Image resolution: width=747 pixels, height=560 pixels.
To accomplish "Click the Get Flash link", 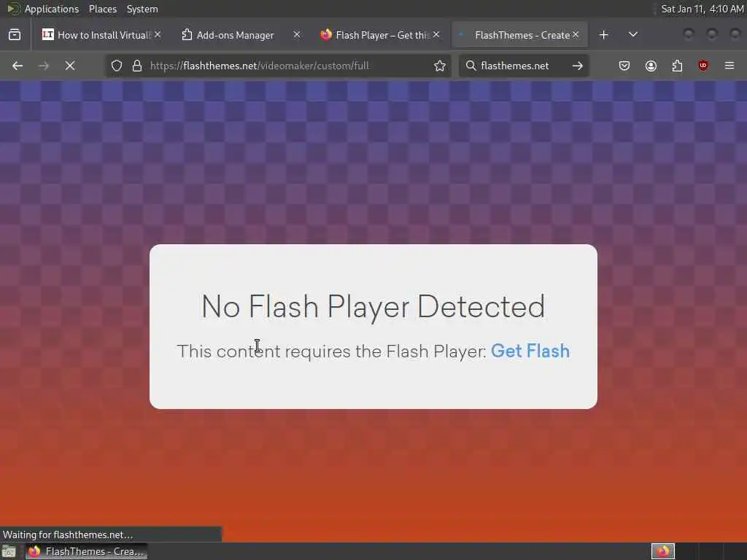I will tap(530, 351).
